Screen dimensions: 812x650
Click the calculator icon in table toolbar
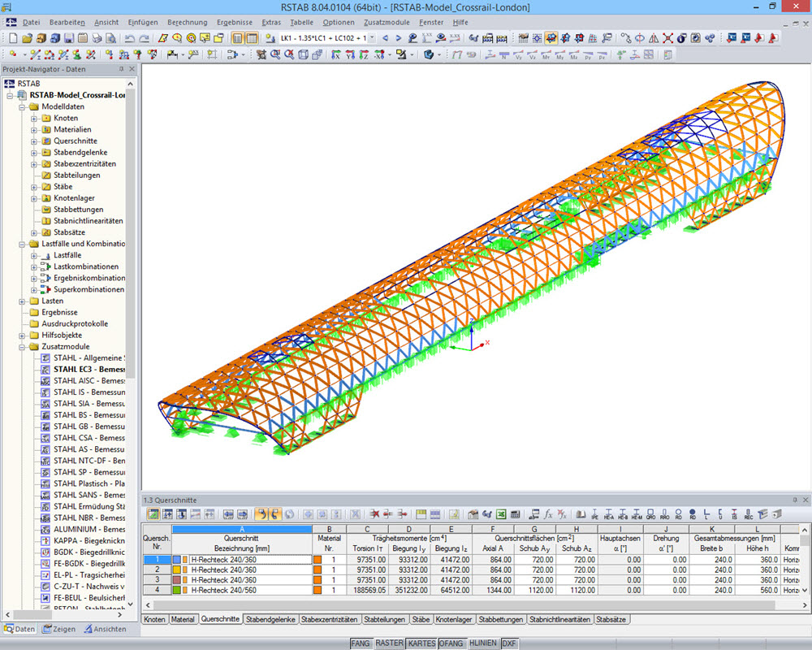pos(515,514)
